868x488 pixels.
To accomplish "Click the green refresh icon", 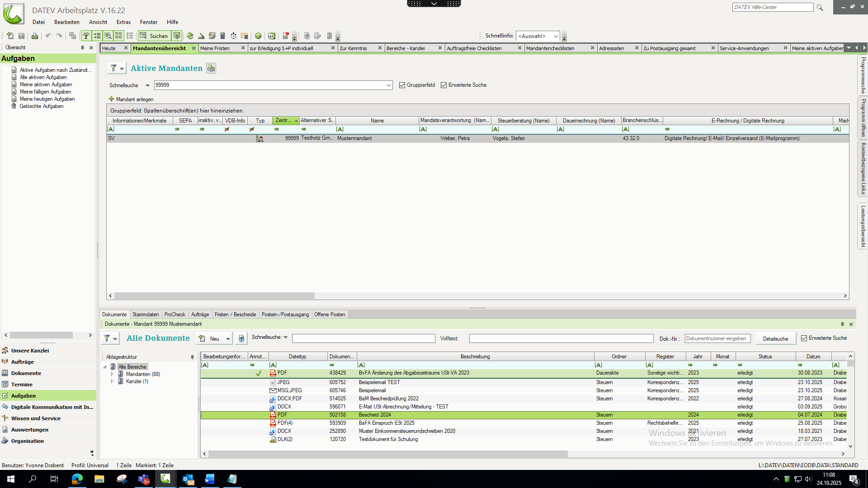I will click(190, 36).
